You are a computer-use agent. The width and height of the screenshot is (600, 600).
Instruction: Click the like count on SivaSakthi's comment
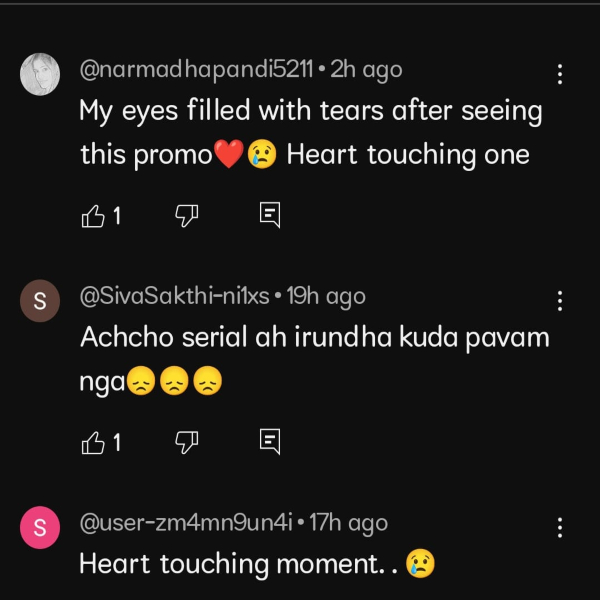(x=118, y=442)
